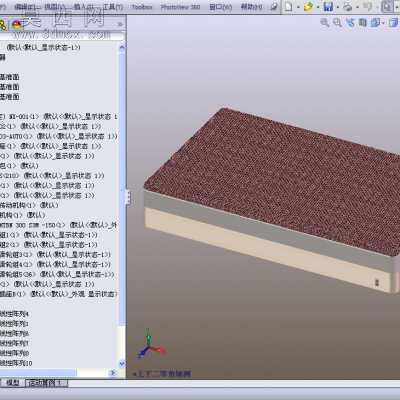The height and width of the screenshot is (400, 400).
Task: Click the feature tree scroll-up arrow
Action: pos(122,48)
